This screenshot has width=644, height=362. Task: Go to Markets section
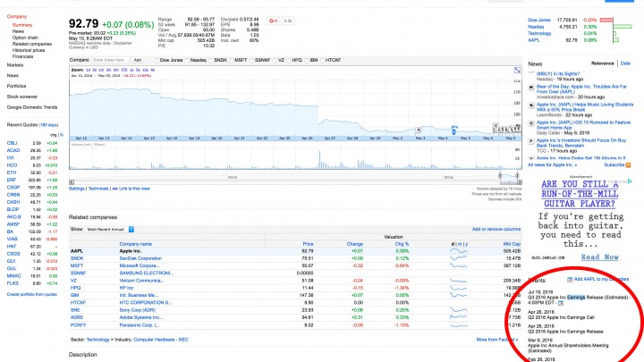click(15, 65)
